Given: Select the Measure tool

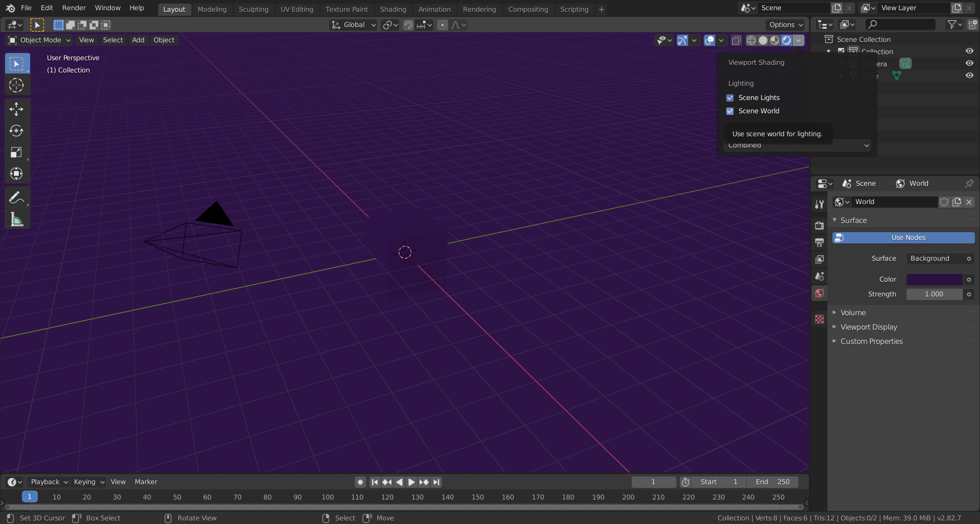Looking at the screenshot, I should (17, 219).
